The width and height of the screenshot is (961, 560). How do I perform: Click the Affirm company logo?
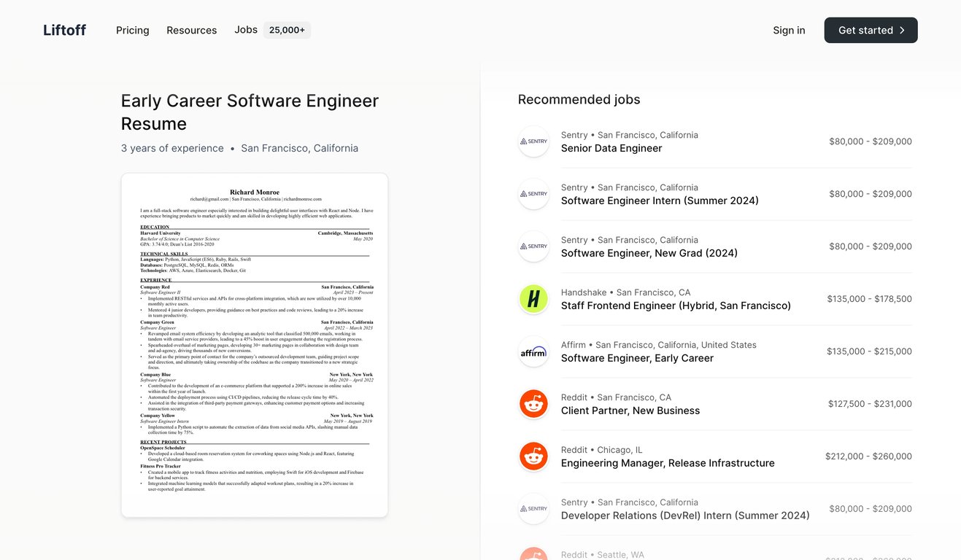[x=533, y=351]
